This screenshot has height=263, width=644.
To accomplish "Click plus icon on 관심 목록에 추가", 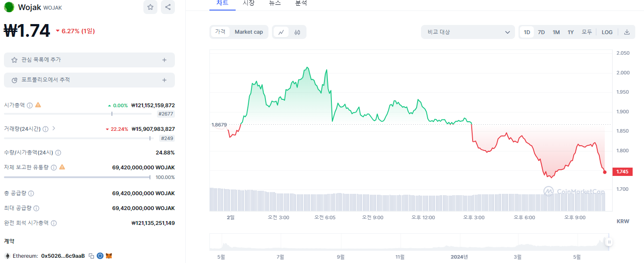I will (164, 60).
